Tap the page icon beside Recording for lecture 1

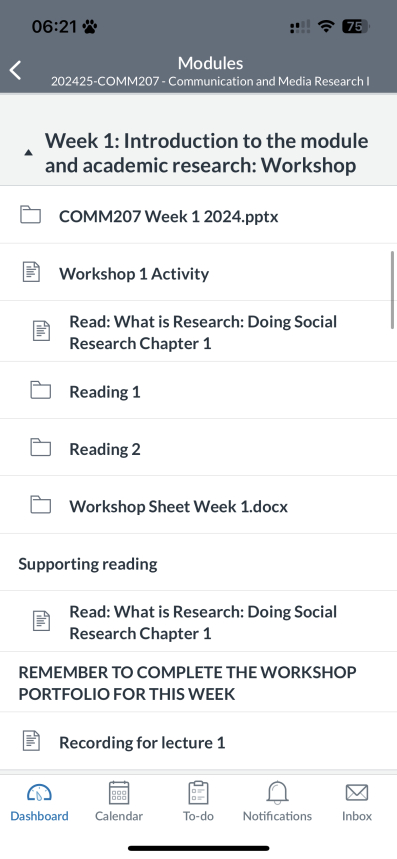point(31,741)
